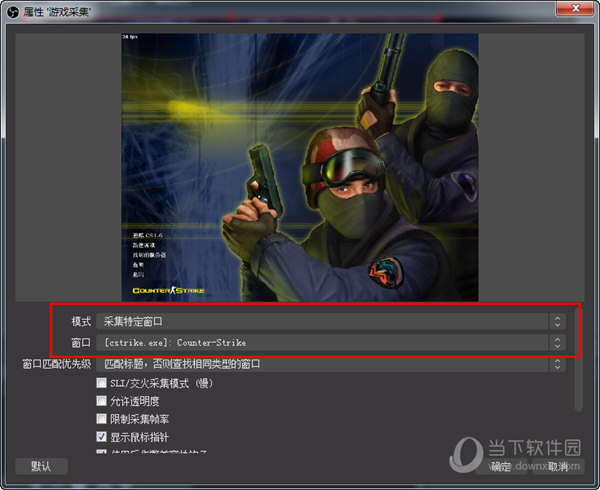
Task: Open the 窗口匹配优先级 dropdown
Action: (x=331, y=364)
